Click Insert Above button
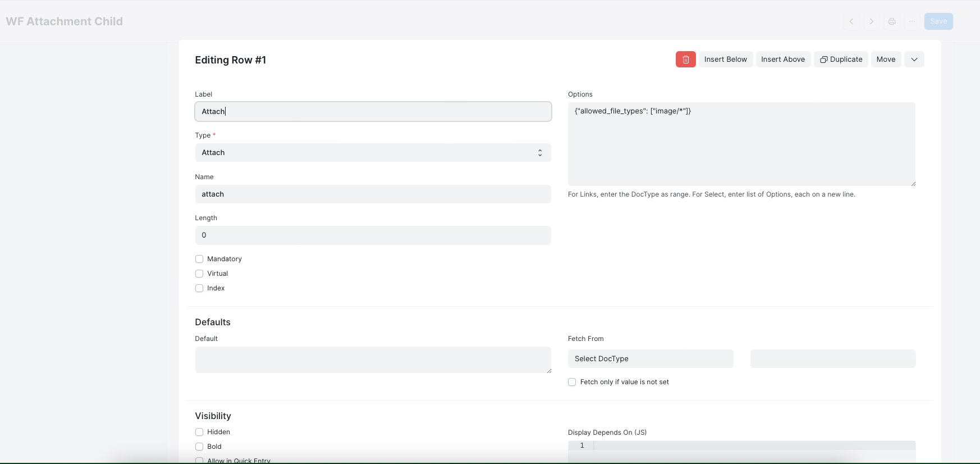Image resolution: width=980 pixels, height=464 pixels. (x=783, y=60)
